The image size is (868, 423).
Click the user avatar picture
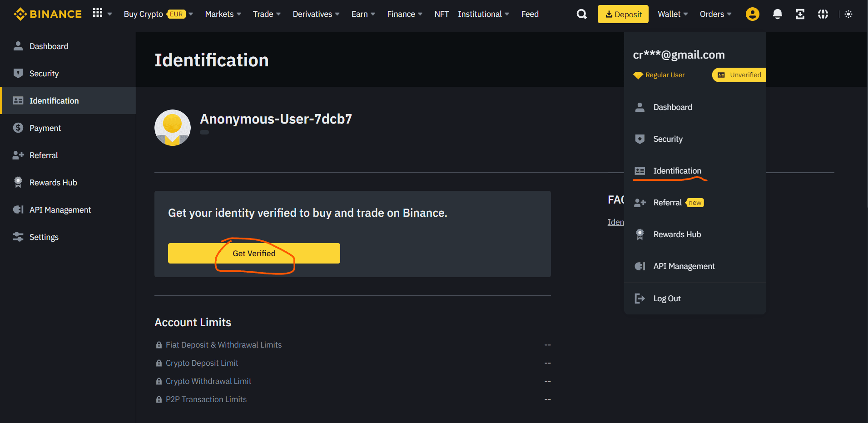click(173, 128)
